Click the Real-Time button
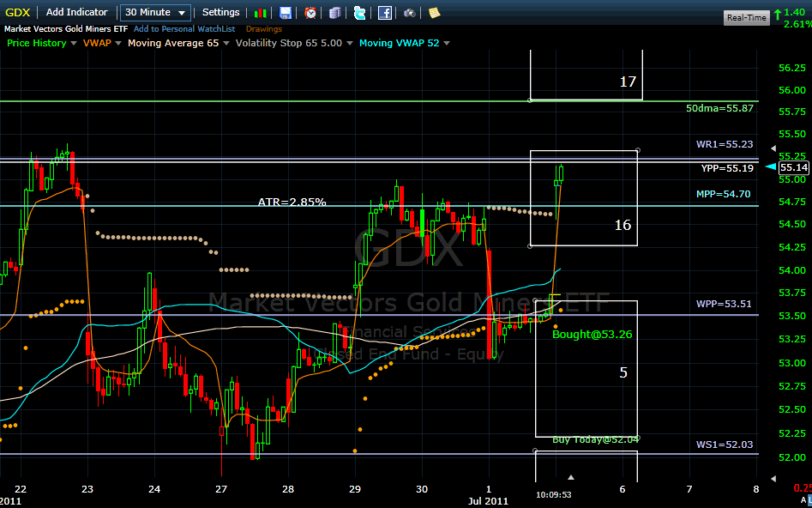 coord(746,18)
